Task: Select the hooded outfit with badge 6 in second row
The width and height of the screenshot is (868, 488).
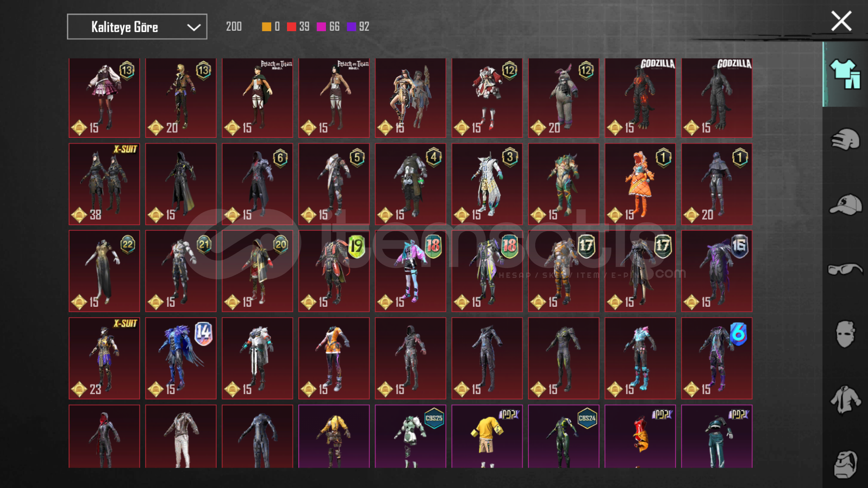Action: pos(257,184)
